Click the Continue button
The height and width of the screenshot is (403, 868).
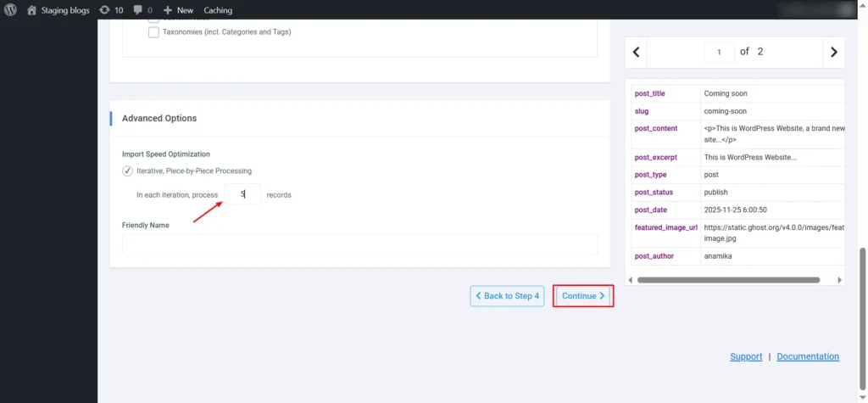583,296
